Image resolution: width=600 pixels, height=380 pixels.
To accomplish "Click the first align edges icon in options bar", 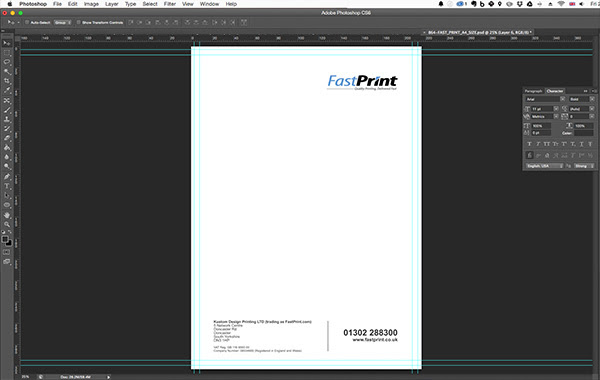I will pos(131,23).
